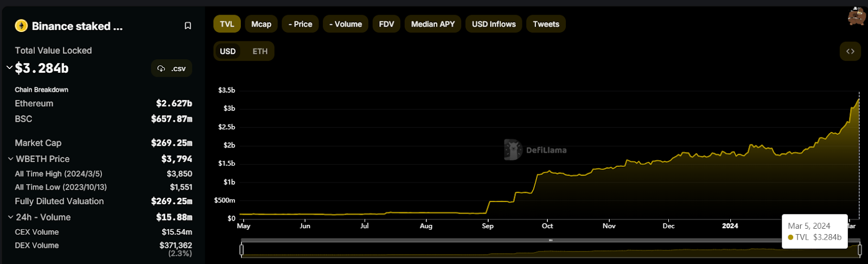868x264 pixels.
Task: Click the Total Value Locked heading
Action: click(53, 51)
